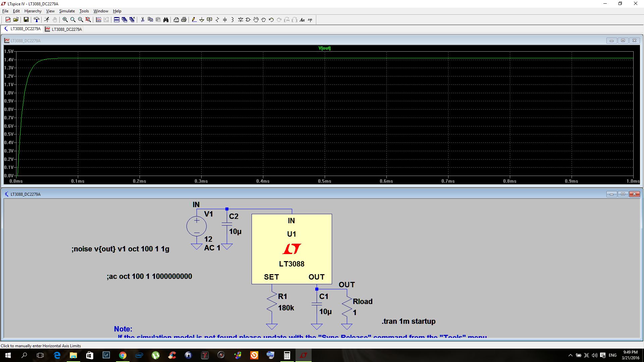
Task: Select the Diode placement tool
Action: [x=240, y=20]
